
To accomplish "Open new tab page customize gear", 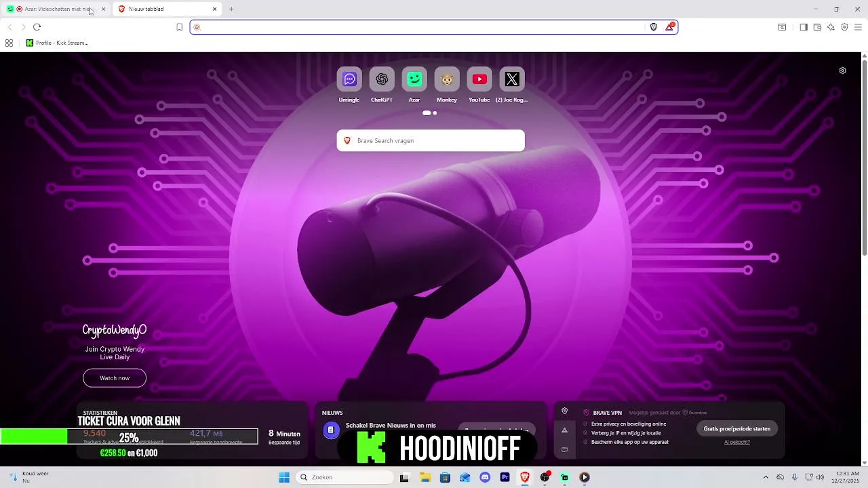I will (x=842, y=70).
